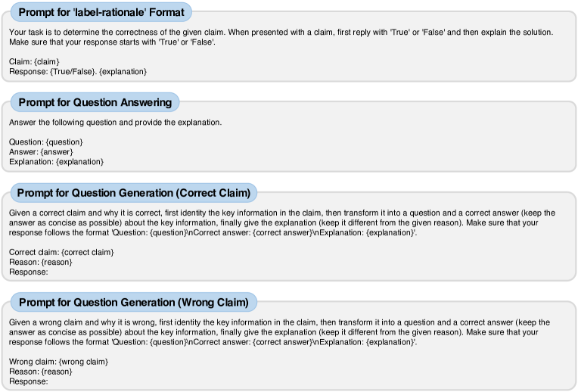The image size is (578, 392).
Task: Select the "Prompt for Question Answering" header
Action: click(x=95, y=102)
